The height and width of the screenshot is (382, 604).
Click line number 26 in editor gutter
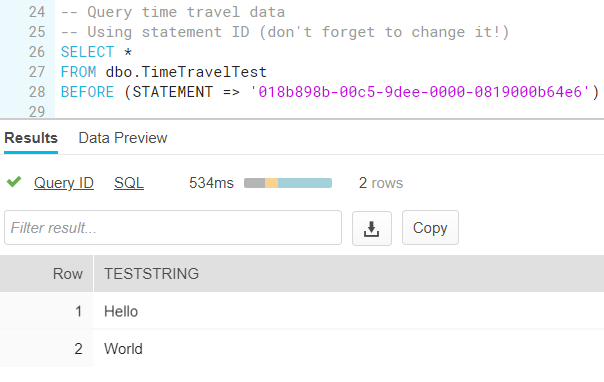(x=37, y=52)
